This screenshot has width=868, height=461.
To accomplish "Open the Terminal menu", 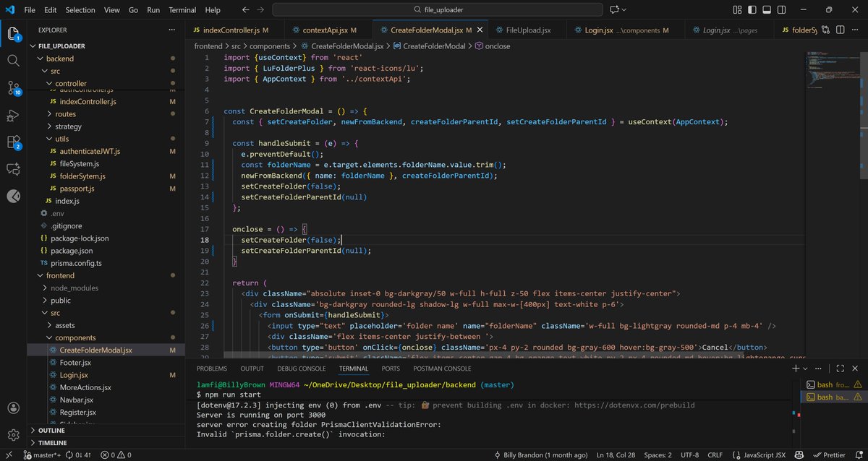I will [x=182, y=10].
